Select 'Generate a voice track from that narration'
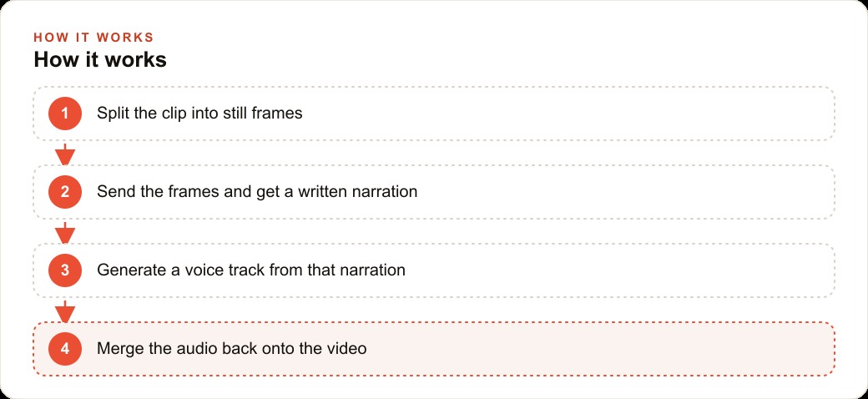Screen dimensions: 868x399 (x=251, y=270)
